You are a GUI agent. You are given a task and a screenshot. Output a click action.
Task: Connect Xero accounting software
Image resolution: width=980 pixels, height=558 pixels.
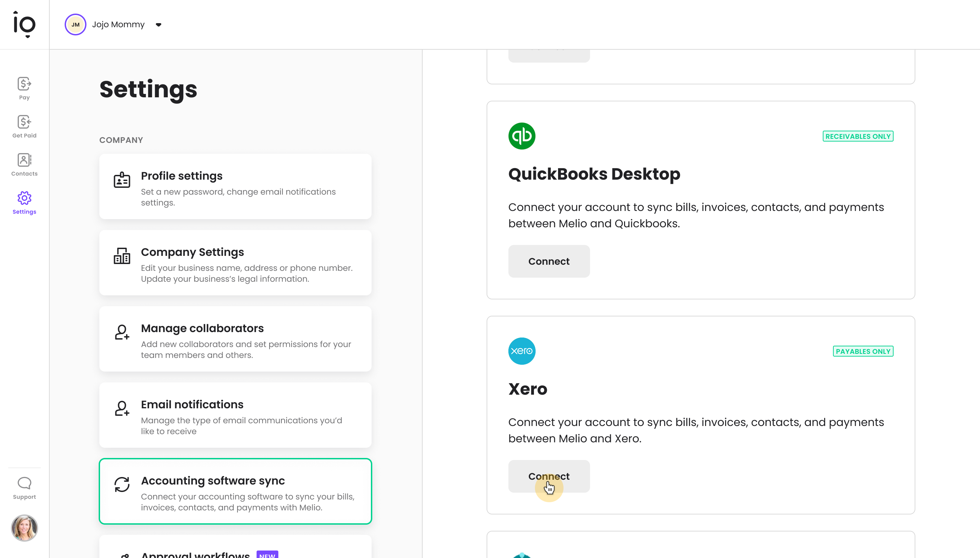coord(549,477)
